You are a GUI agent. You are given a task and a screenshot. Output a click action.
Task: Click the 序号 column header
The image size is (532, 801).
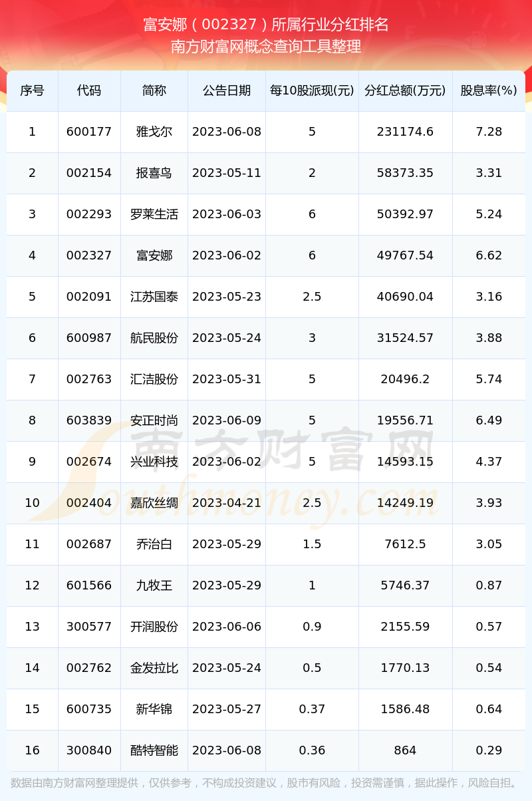pyautogui.click(x=32, y=90)
